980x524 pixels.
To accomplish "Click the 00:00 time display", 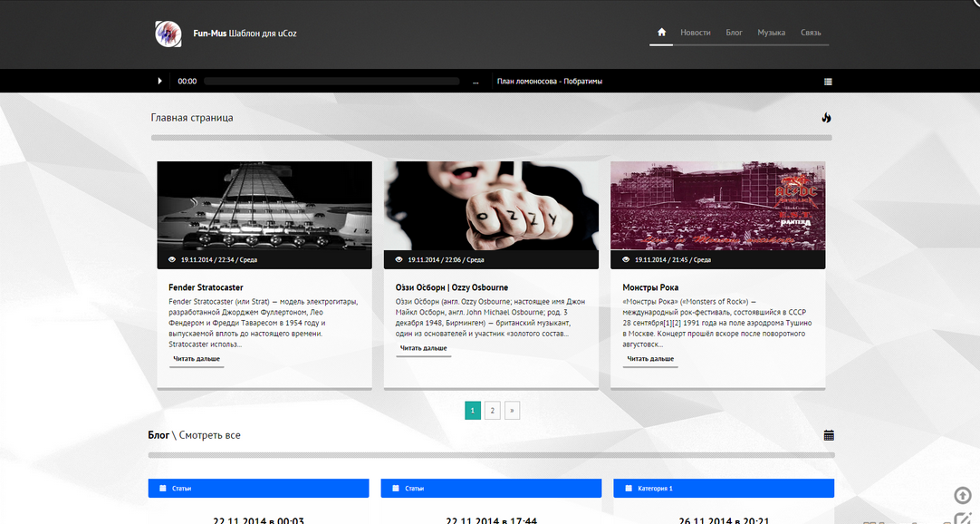I will coord(187,82).
